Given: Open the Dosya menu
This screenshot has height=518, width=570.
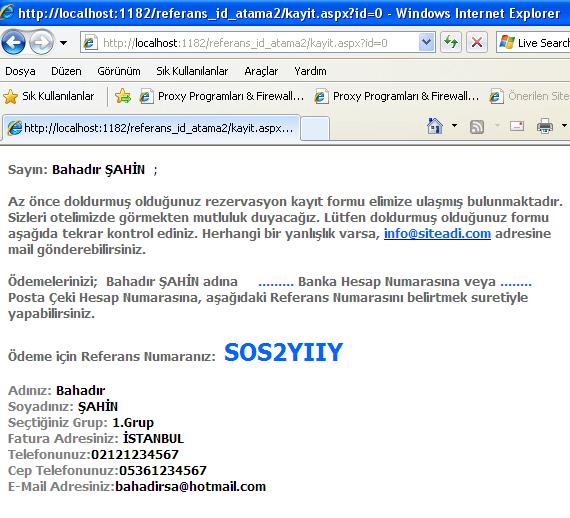Looking at the screenshot, I should tap(20, 71).
